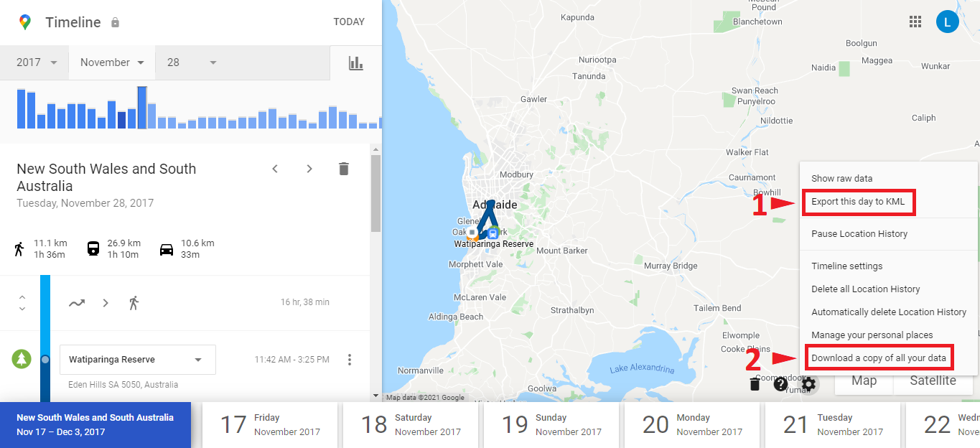This screenshot has width=980, height=448.
Task: Click Mount Barker label on map
Action: [562, 251]
